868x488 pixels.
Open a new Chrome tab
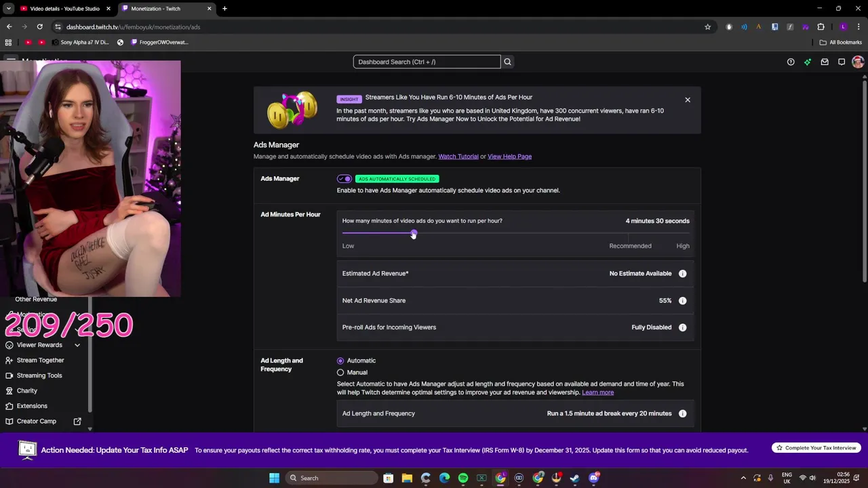tap(224, 9)
